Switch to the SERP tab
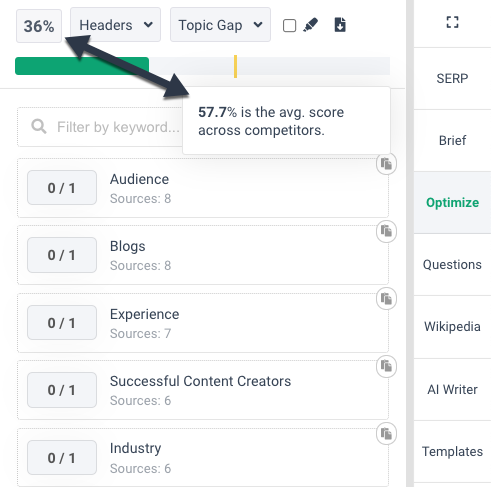This screenshot has height=487, width=491. click(x=452, y=79)
